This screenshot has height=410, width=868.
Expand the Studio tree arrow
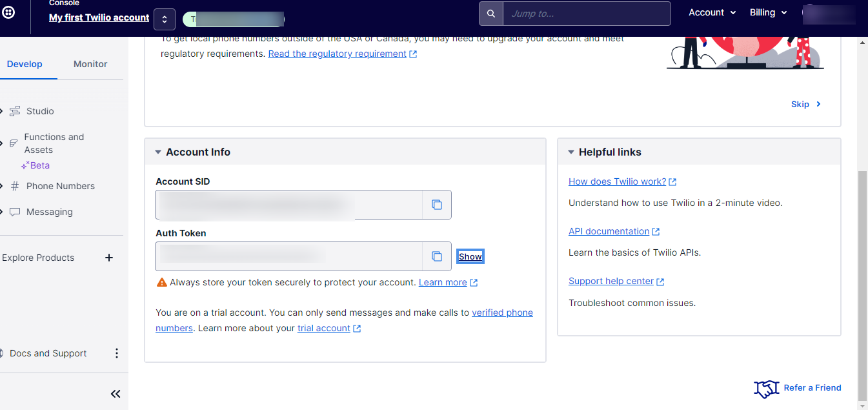pyautogui.click(x=2, y=111)
